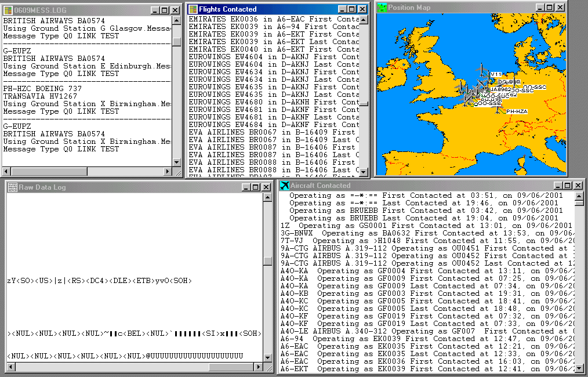Click the JA8962 aircraft label on the map
Screen dimensions: 588x377
click(500, 90)
